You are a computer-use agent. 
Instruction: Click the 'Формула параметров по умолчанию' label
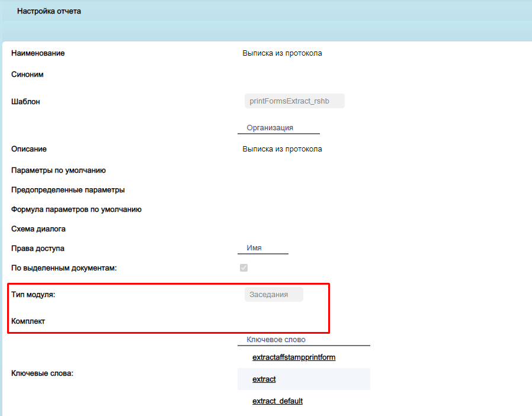(76, 209)
